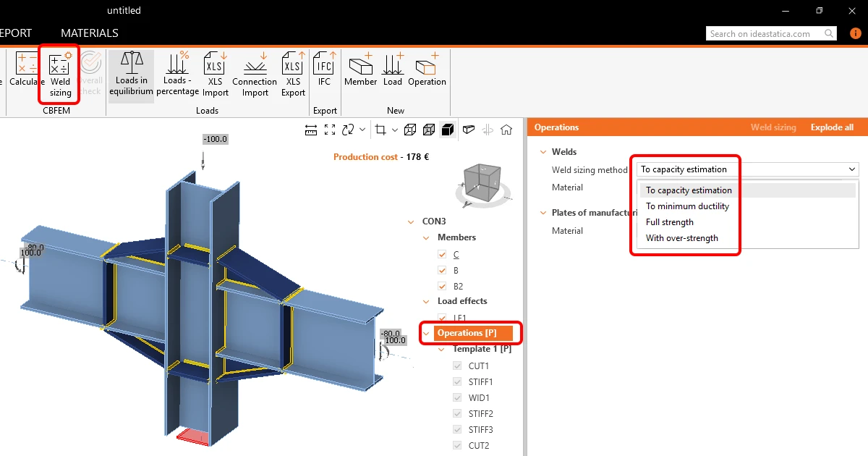This screenshot has width=868, height=456.
Task: Add a new Operation
Action: click(x=427, y=71)
